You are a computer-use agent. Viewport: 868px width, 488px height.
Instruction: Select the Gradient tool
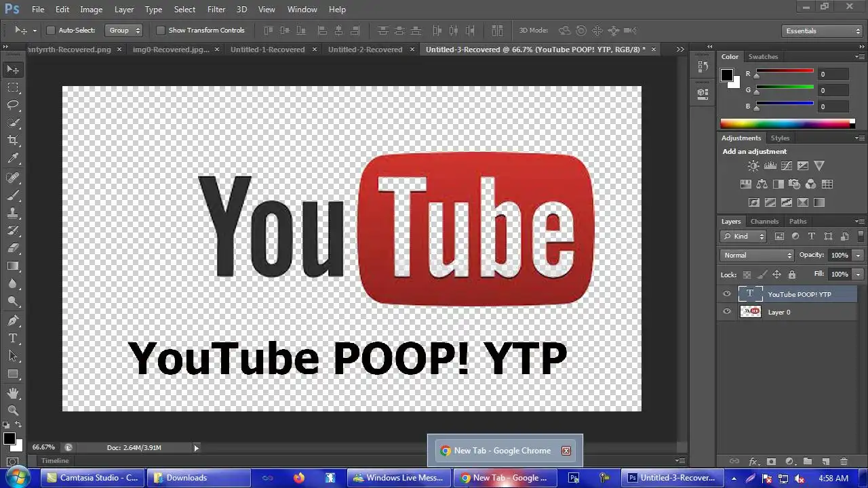(13, 266)
